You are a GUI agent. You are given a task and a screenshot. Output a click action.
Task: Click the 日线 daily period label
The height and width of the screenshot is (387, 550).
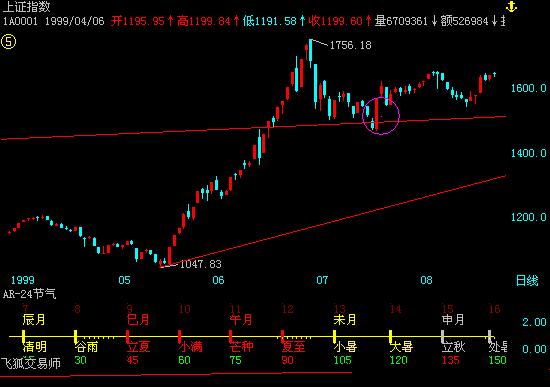coord(527,280)
